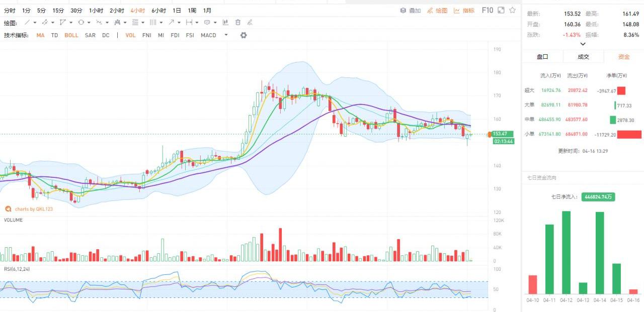Toggle the MA indicator
The image size is (644, 312).
click(40, 35)
